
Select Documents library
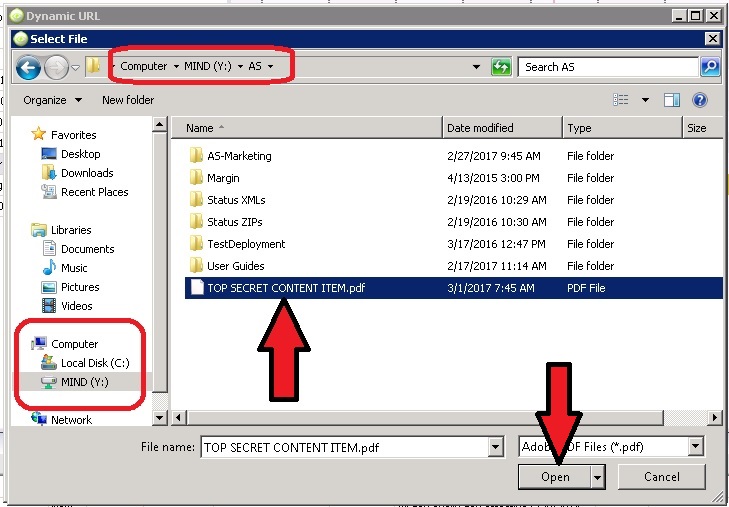[x=78, y=249]
